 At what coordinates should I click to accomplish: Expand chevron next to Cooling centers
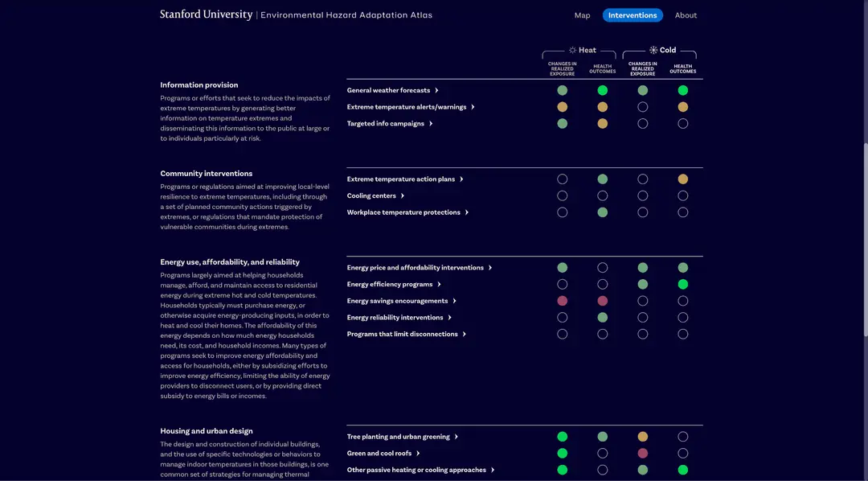[x=402, y=195]
